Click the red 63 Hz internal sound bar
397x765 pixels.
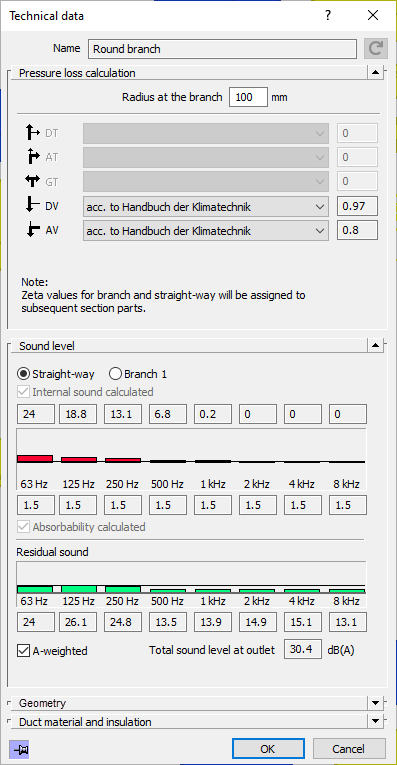(35, 459)
